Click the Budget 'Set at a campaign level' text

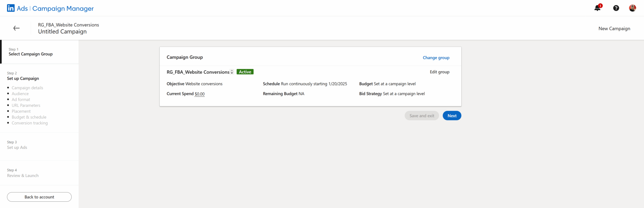[395, 84]
